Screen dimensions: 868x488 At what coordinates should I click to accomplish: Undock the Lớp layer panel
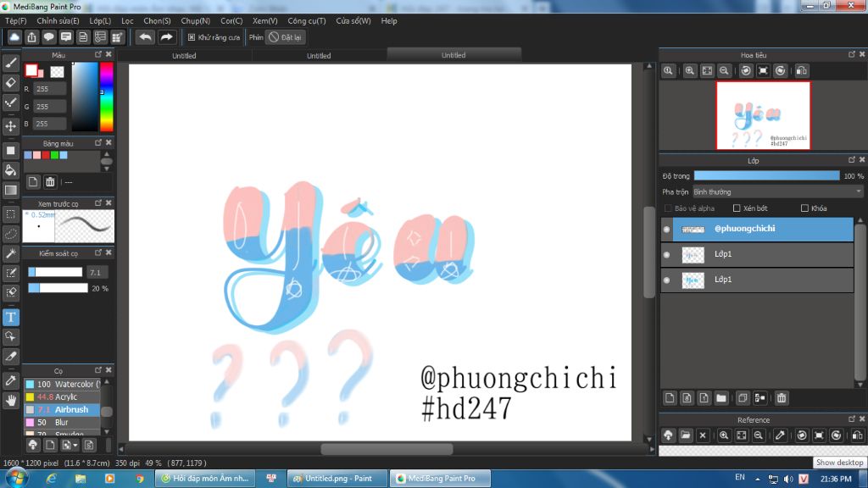pyautogui.click(x=851, y=160)
